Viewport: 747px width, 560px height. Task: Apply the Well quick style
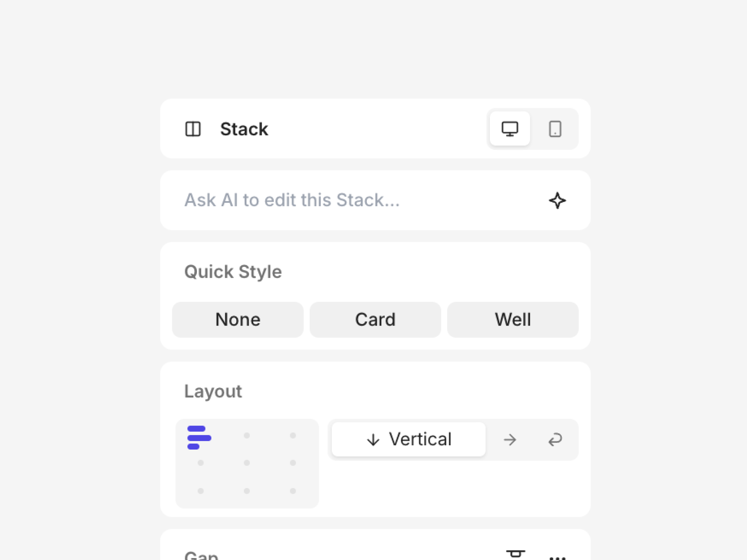coord(512,320)
